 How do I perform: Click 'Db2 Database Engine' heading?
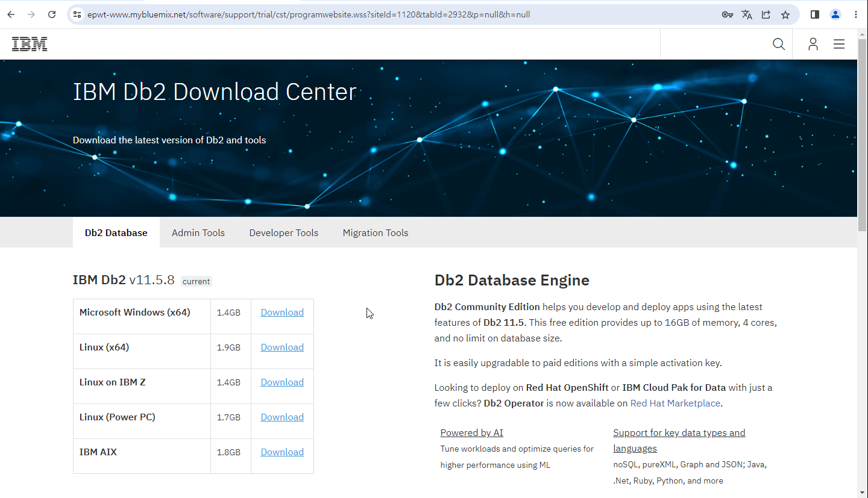(x=512, y=280)
